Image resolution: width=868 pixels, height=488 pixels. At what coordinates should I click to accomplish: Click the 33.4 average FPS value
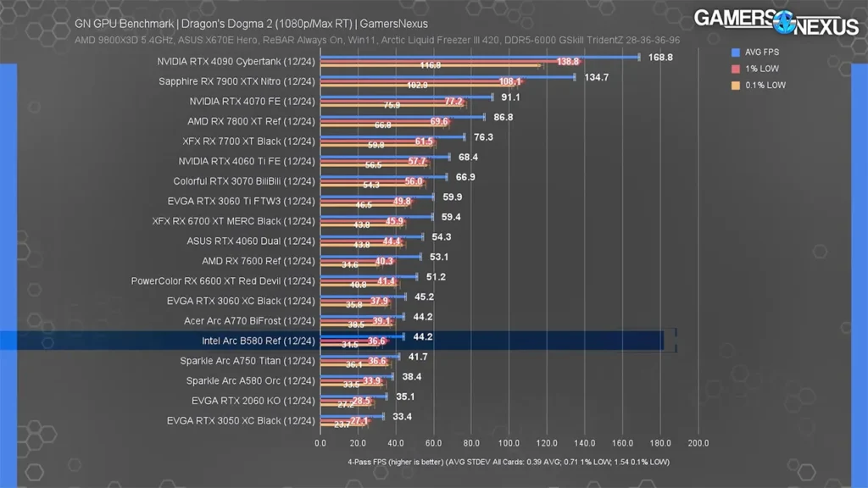pos(402,417)
